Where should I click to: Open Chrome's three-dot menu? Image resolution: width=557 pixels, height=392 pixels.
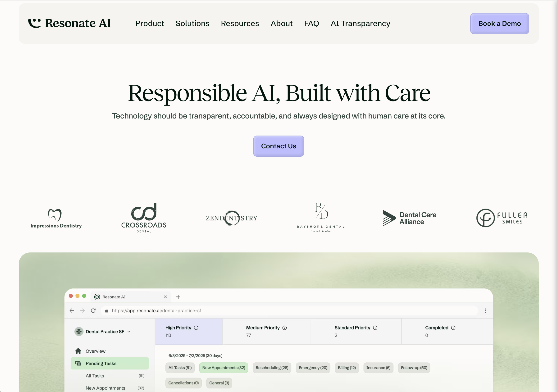pyautogui.click(x=486, y=310)
